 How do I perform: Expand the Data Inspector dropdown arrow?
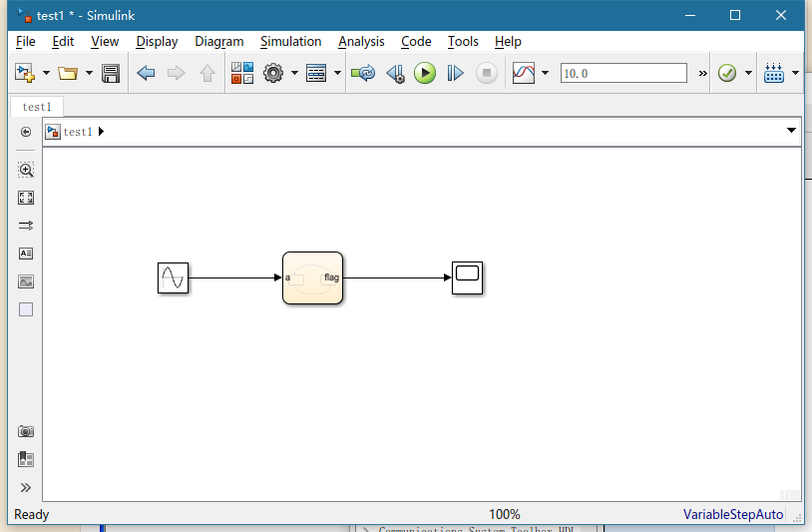(546, 73)
